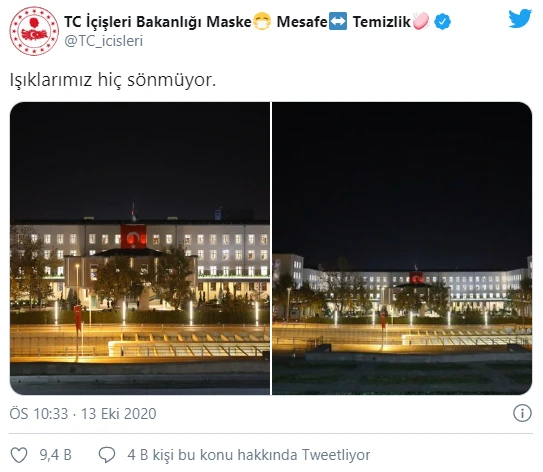Click the soap emoji after Temizlik
Screen dimensions: 543x472
click(421, 21)
